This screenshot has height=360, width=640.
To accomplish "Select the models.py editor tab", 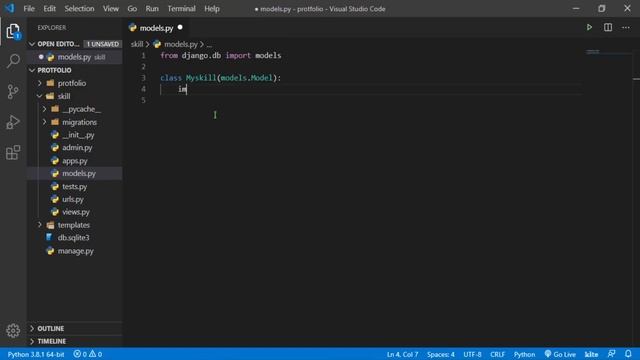I will (156, 28).
